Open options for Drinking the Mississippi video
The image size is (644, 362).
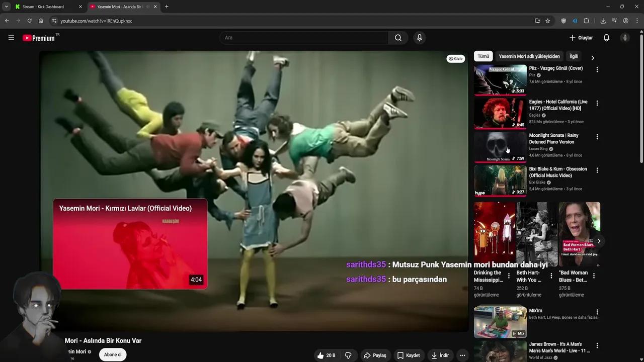pyautogui.click(x=509, y=276)
